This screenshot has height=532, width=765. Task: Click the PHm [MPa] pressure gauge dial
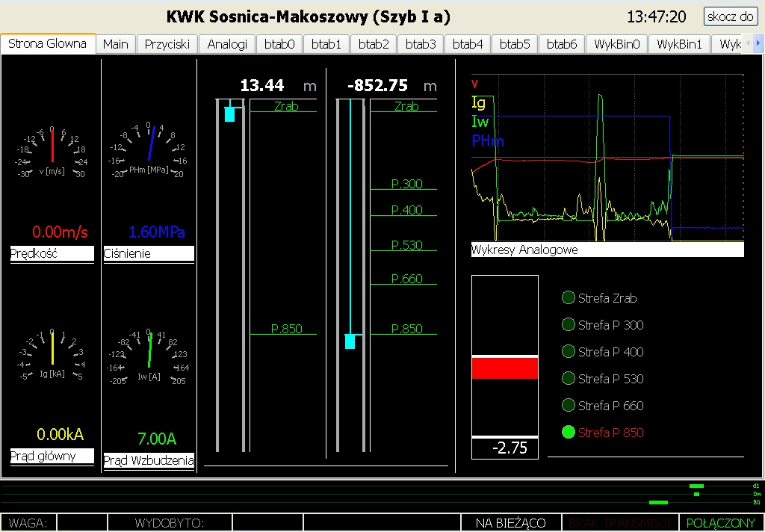click(149, 150)
